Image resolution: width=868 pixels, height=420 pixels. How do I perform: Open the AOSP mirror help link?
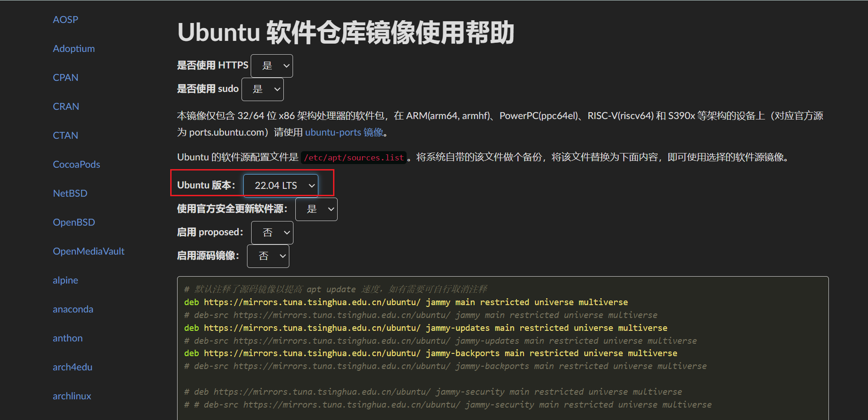pos(65,20)
